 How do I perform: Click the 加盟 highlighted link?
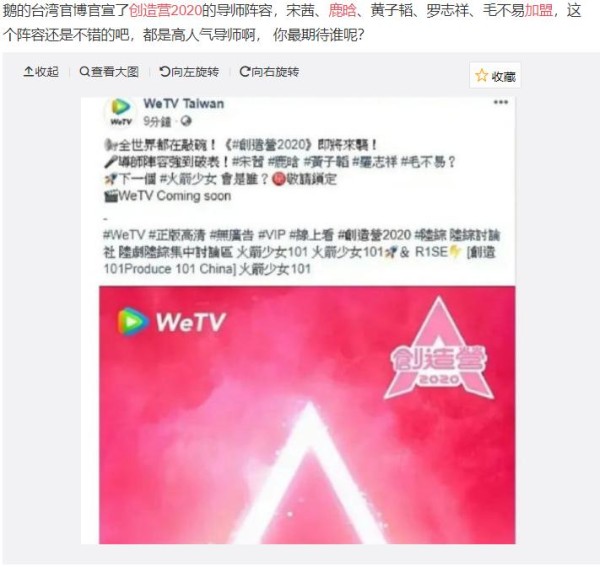[539, 11]
